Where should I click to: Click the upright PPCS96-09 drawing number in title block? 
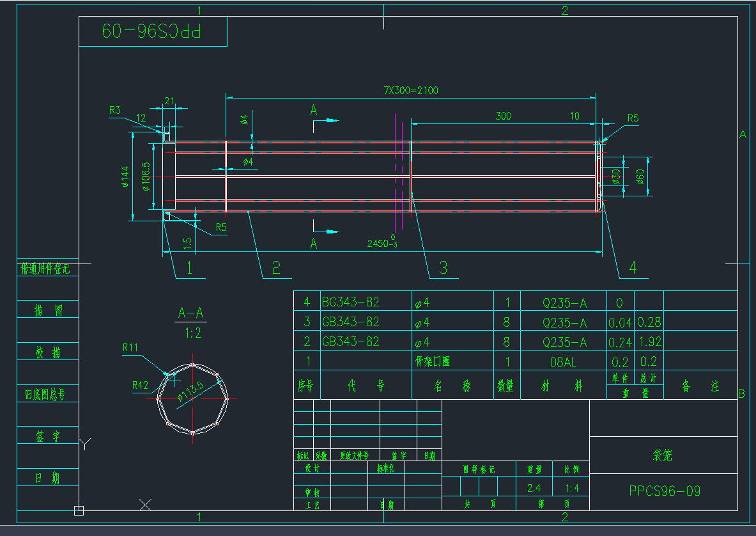tap(665, 491)
